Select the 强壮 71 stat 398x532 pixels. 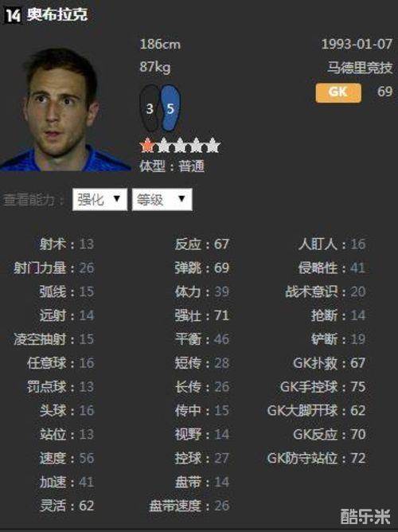(x=202, y=315)
